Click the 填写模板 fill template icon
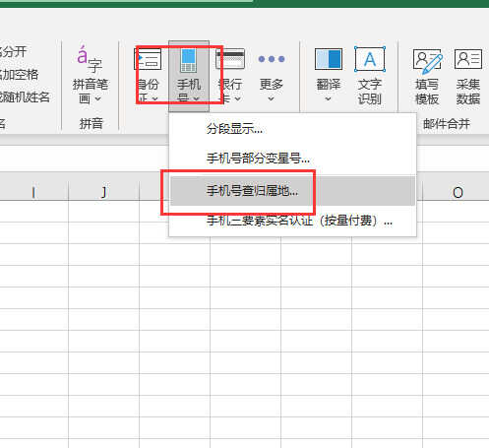 [x=427, y=61]
